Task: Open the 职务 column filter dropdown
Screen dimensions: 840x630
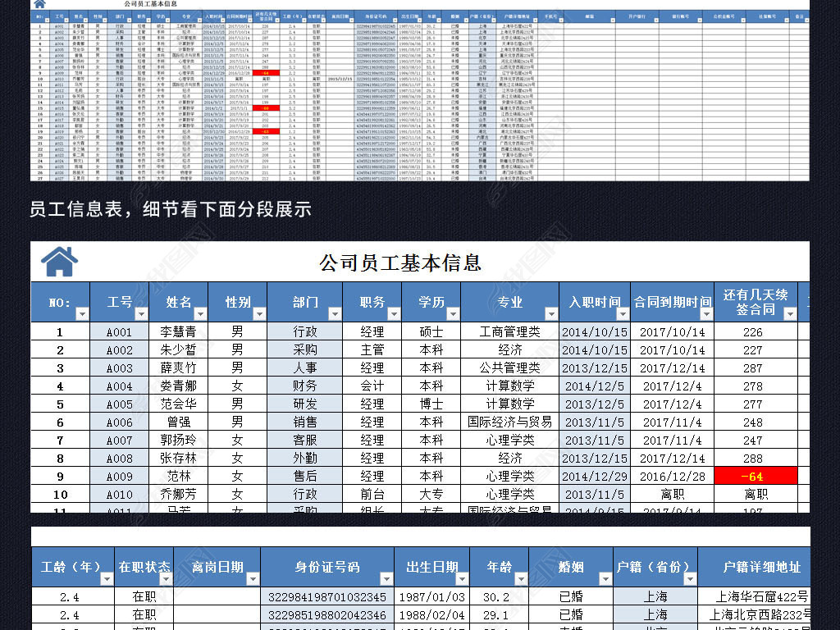Action: tap(393, 313)
